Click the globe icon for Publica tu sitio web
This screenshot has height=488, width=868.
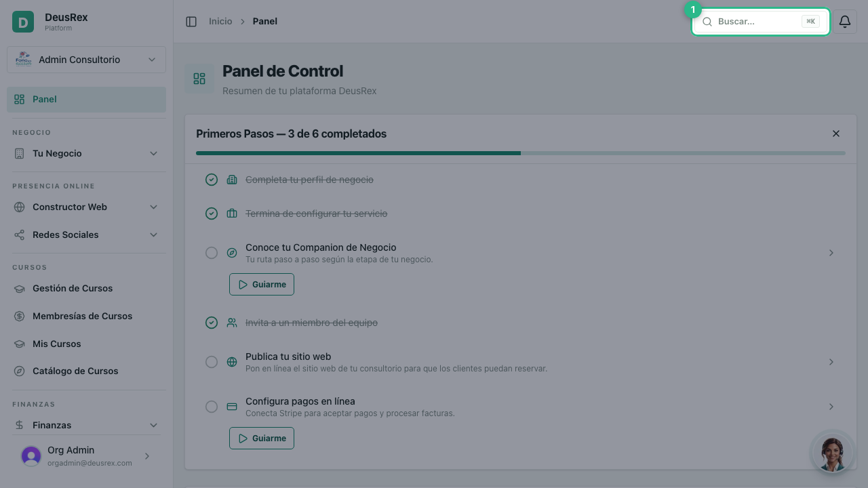232,362
